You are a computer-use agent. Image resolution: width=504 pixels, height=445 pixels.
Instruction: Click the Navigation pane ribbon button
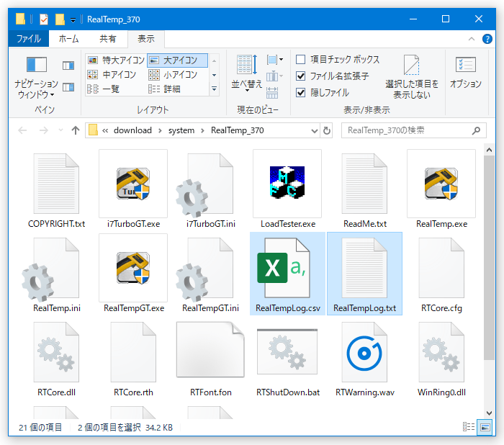coord(36,77)
